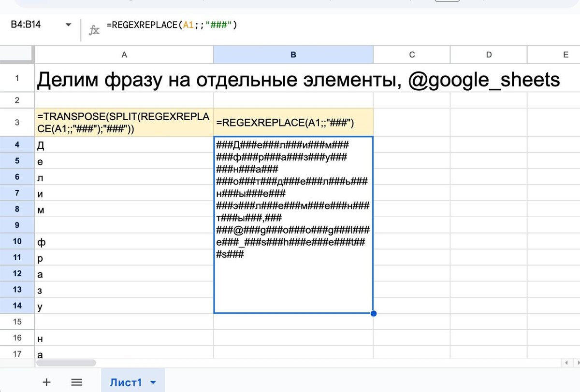The height and width of the screenshot is (392, 580).
Task: Click the select-all corner box
Action: (x=17, y=55)
